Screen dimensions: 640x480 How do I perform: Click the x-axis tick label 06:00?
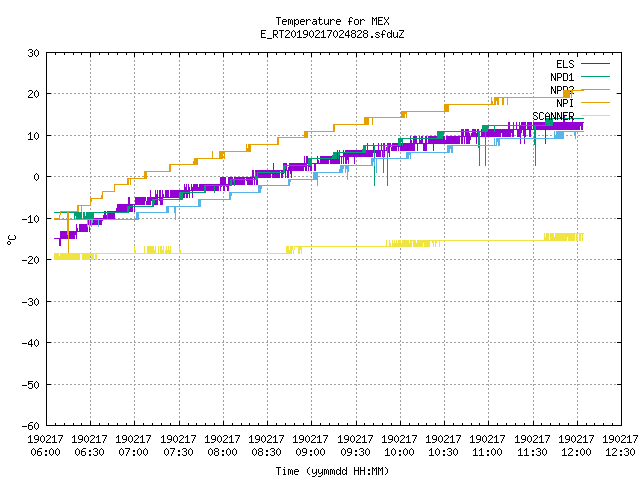pyautogui.click(x=45, y=452)
